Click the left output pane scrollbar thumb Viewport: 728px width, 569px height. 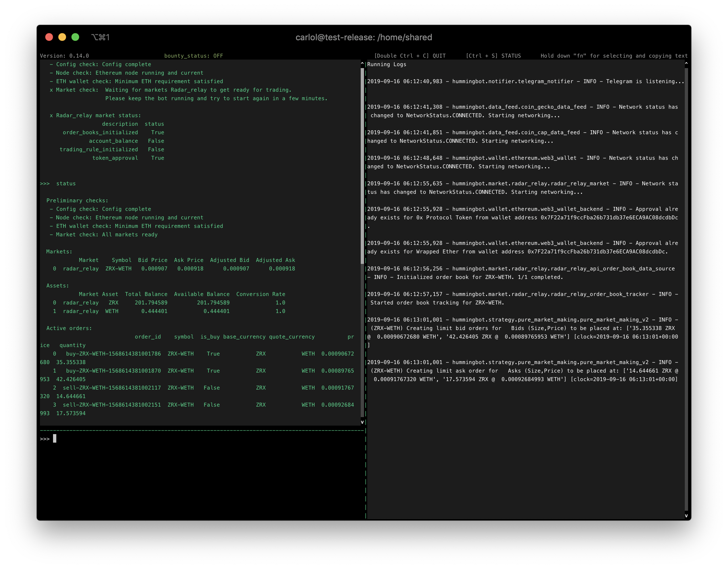tap(362, 167)
